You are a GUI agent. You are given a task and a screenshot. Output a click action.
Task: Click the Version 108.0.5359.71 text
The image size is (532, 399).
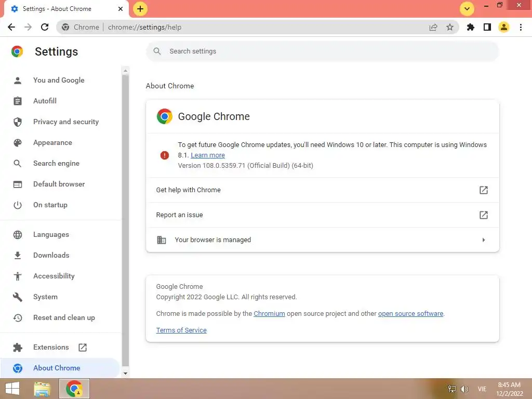pos(245,166)
